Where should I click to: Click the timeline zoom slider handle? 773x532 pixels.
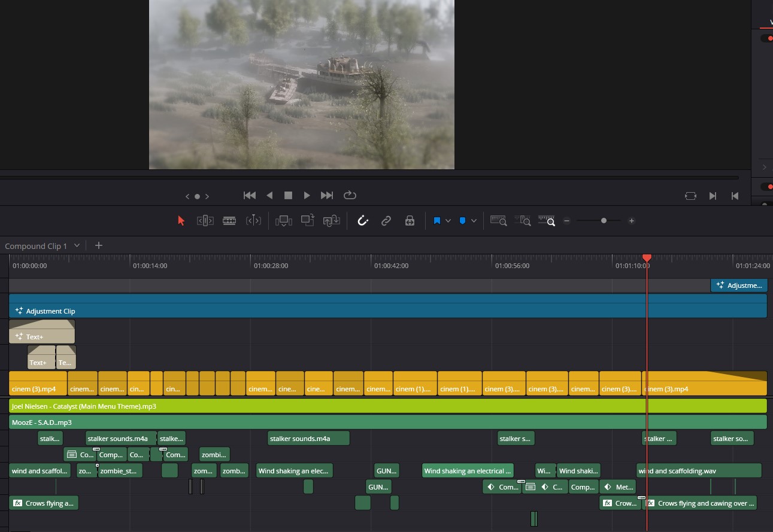pos(604,221)
